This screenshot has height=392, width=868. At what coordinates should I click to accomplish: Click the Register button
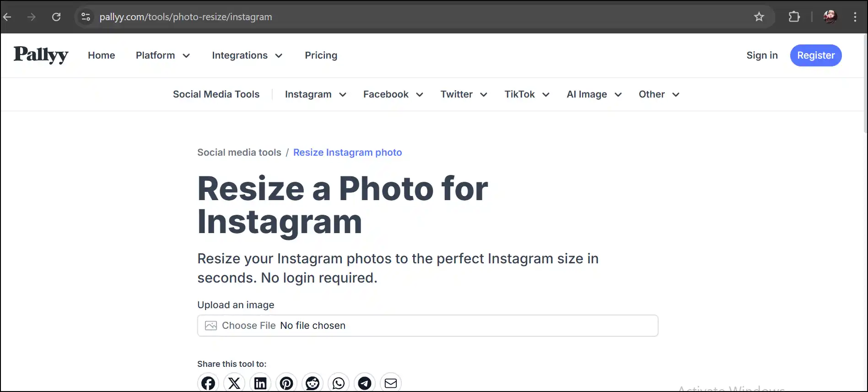coord(816,55)
